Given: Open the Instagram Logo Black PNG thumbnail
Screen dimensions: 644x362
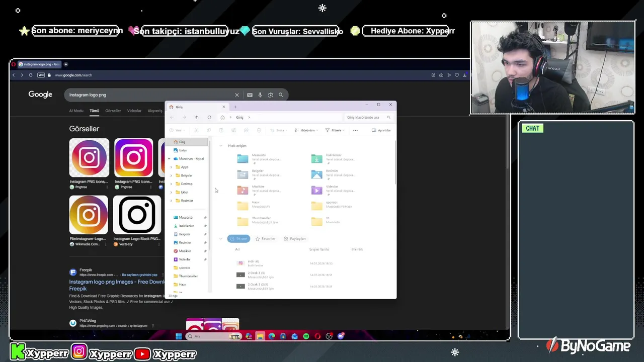Looking at the screenshot, I should pyautogui.click(x=137, y=215).
